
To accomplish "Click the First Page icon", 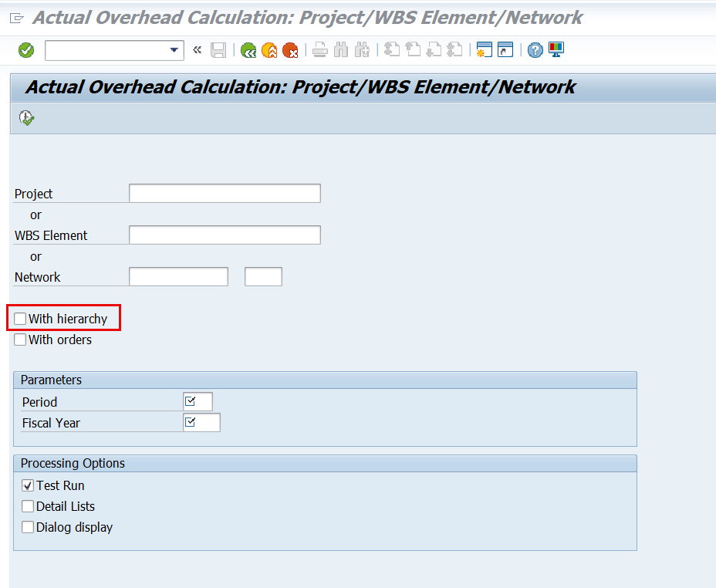I will pyautogui.click(x=392, y=49).
